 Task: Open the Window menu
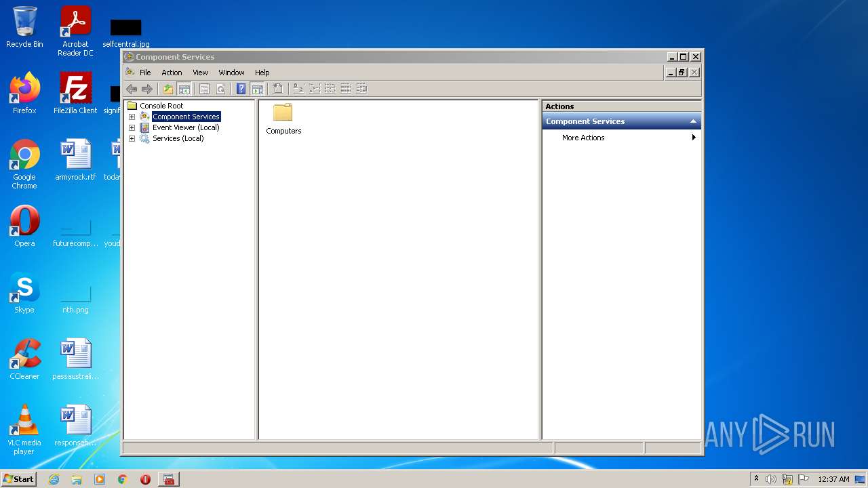point(231,73)
